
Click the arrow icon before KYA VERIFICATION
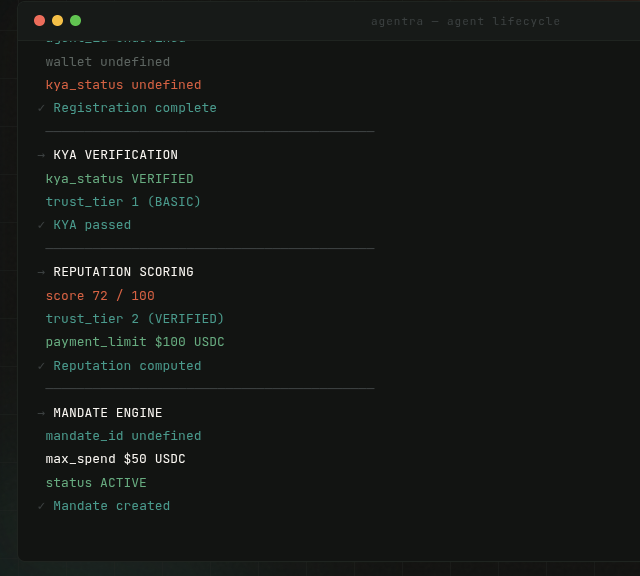pyautogui.click(x=41, y=155)
